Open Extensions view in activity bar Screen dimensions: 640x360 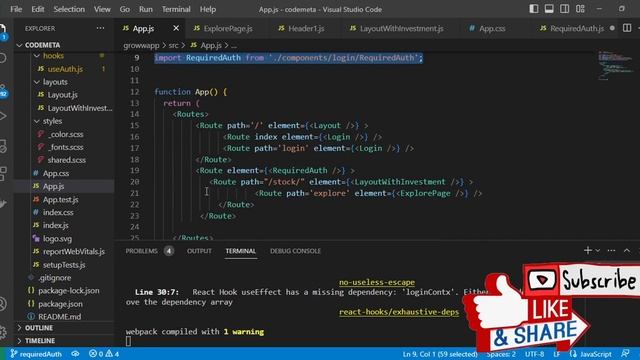[2, 173]
